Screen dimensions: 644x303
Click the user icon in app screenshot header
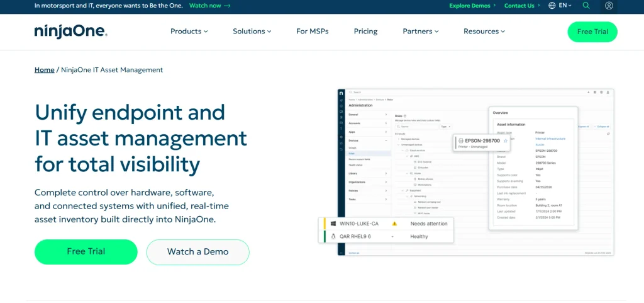click(608, 93)
